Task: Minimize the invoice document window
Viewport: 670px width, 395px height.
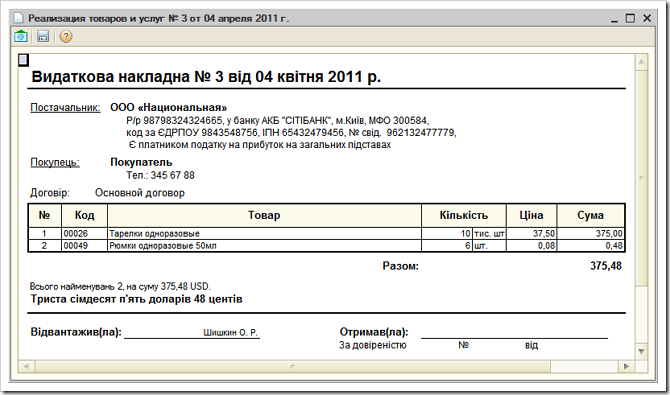Action: point(614,19)
